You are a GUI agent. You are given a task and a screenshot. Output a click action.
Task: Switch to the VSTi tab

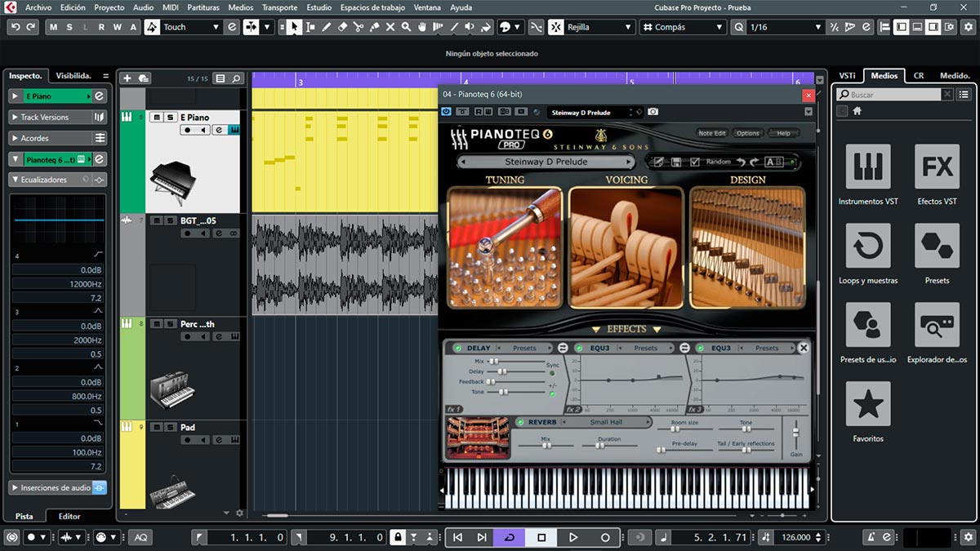coord(847,75)
